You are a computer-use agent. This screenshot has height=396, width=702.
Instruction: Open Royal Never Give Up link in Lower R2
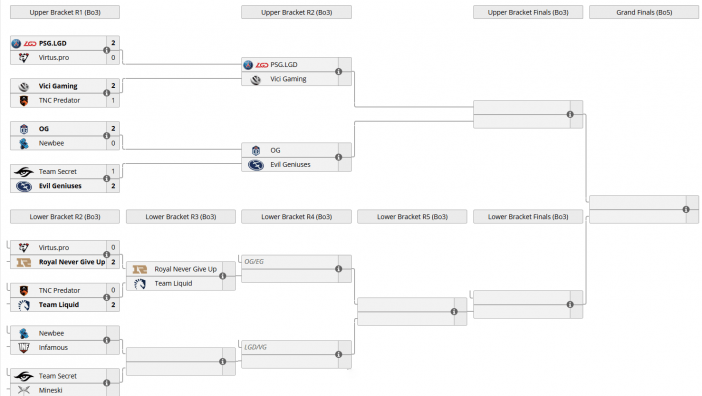[72, 262]
